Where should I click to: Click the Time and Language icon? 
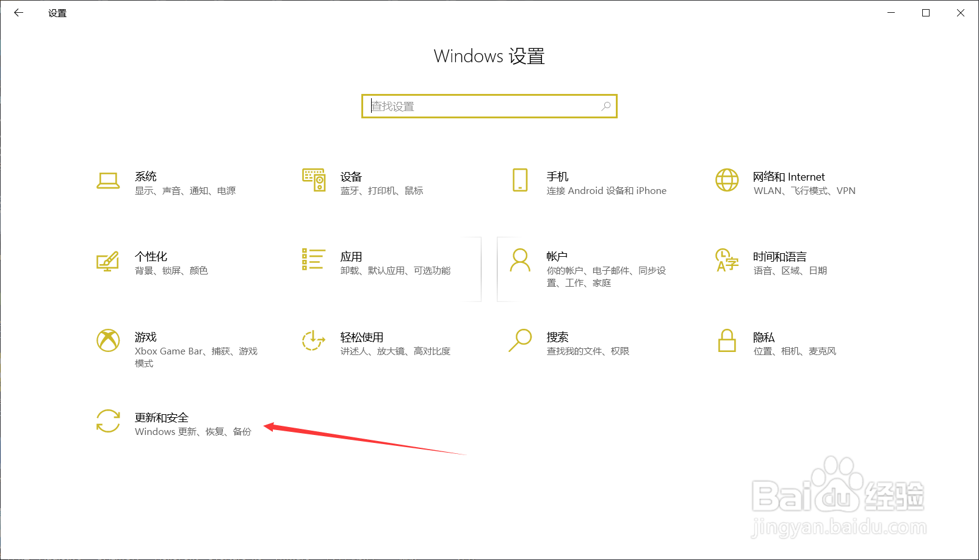(x=727, y=260)
